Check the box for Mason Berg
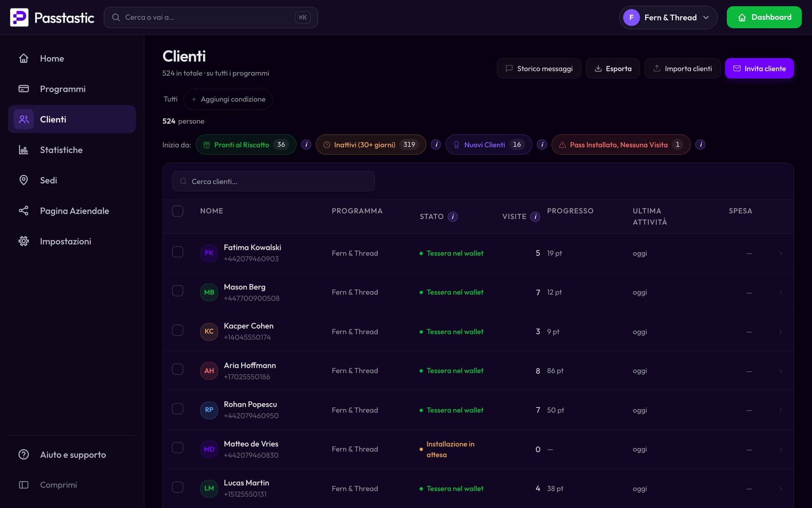Viewport: 812px width, 508px height. [178, 291]
